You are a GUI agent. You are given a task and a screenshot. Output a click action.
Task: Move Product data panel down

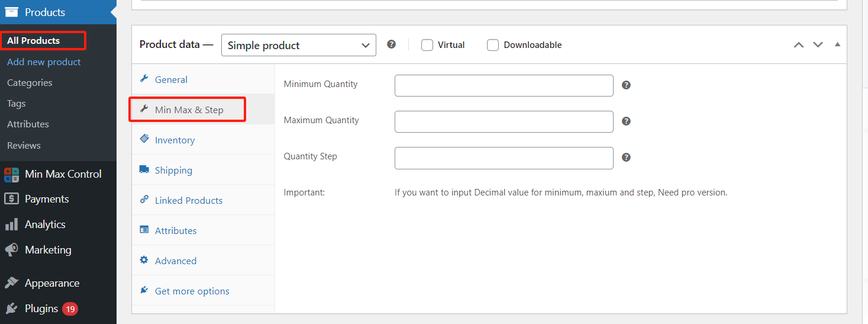point(818,45)
